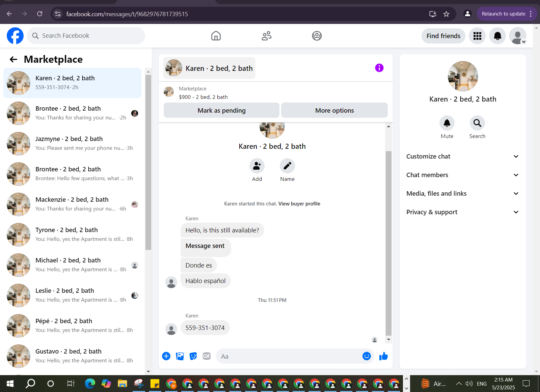Open Pépé conversation
Screen dimensions: 540x392
pos(72,326)
